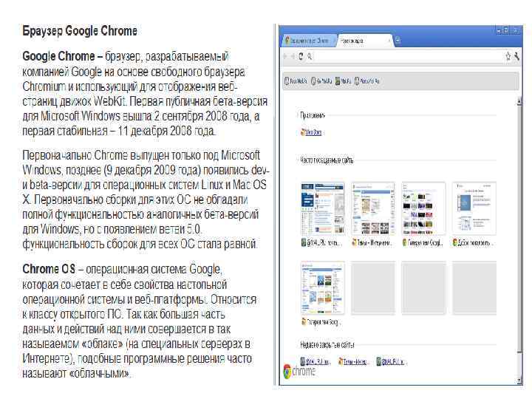The height and width of the screenshot is (399, 532).
Task: Click the Forward arrow in Chrome toolbar
Action: coord(293,56)
